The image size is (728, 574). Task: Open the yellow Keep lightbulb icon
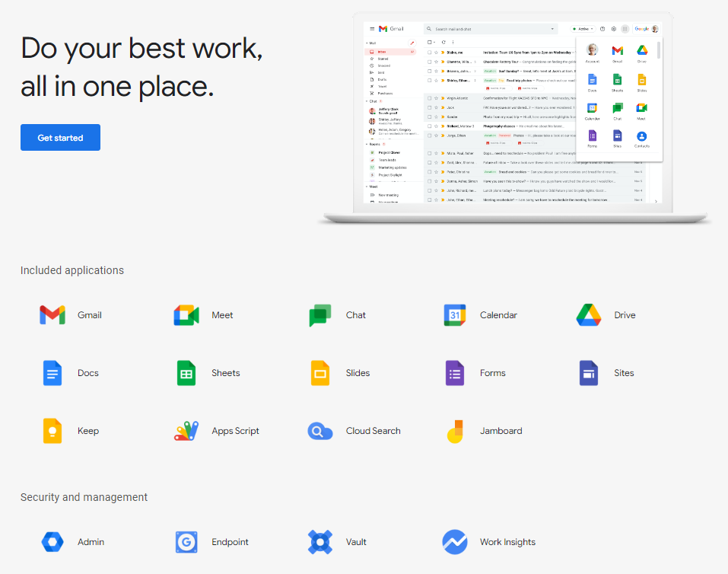click(x=52, y=431)
